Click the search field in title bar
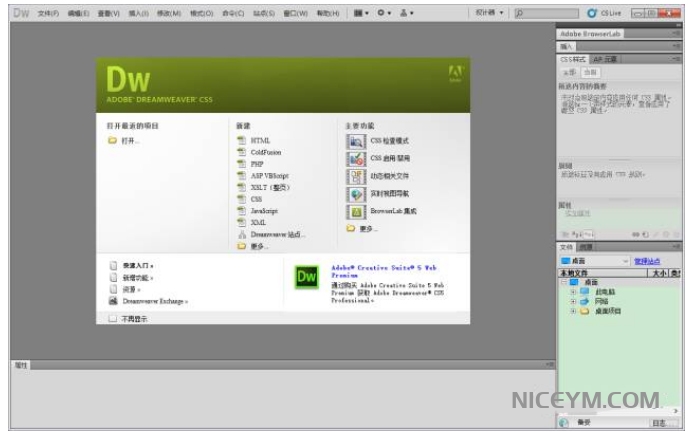This screenshot has height=438, width=689. [547, 13]
